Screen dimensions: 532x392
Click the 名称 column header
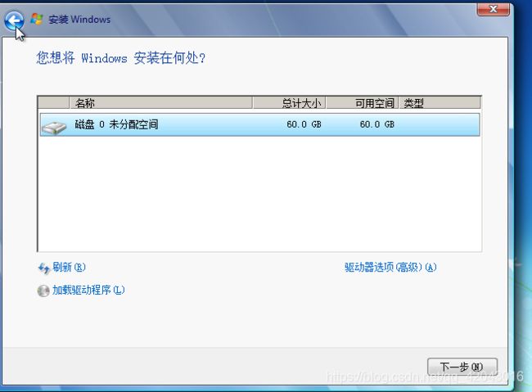pos(160,103)
